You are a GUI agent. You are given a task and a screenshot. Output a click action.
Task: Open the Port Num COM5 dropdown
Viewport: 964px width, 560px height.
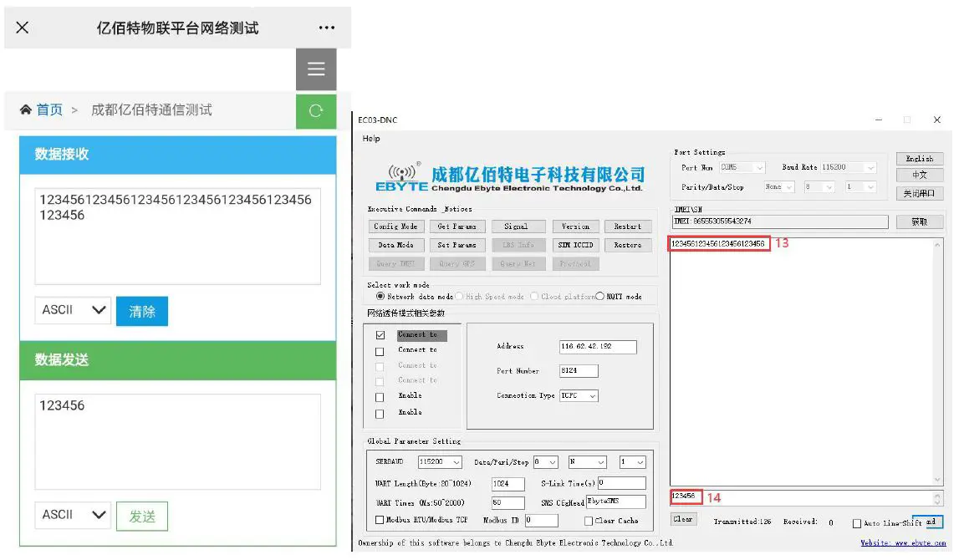click(742, 167)
